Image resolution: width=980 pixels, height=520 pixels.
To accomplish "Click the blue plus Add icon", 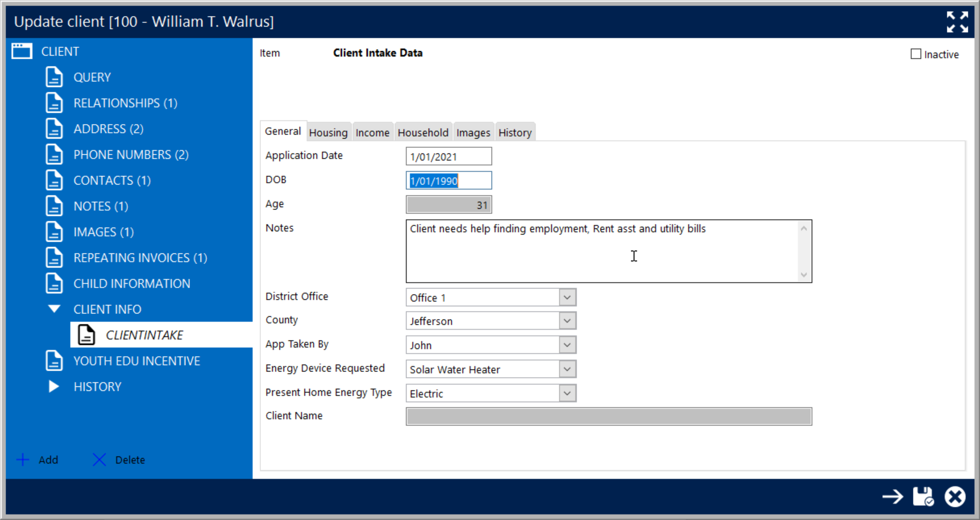I will point(23,460).
